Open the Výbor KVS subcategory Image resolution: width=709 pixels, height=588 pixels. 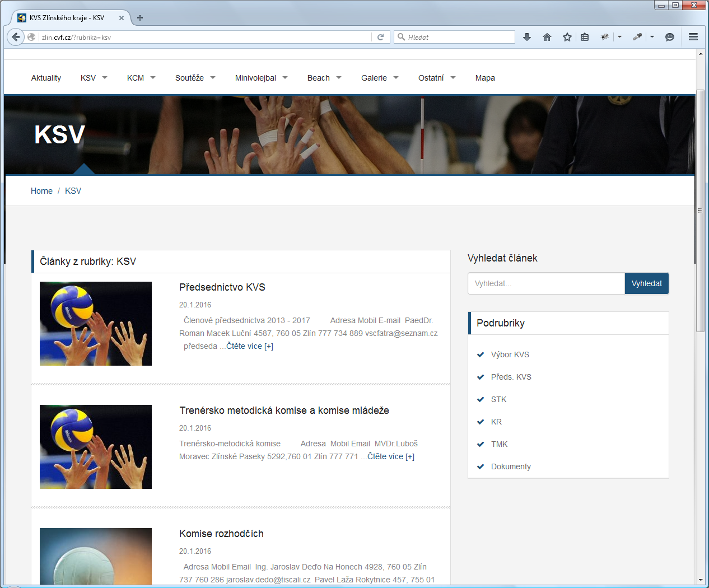[x=510, y=354]
